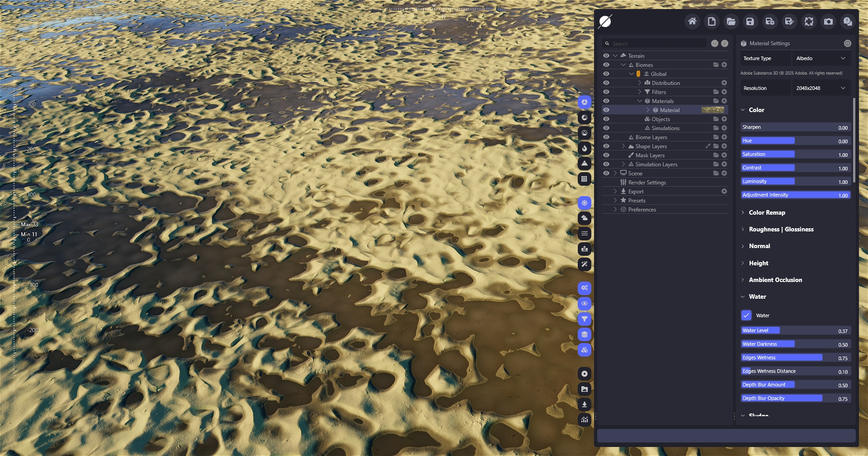
Task: Click the Search input field
Action: (658, 44)
